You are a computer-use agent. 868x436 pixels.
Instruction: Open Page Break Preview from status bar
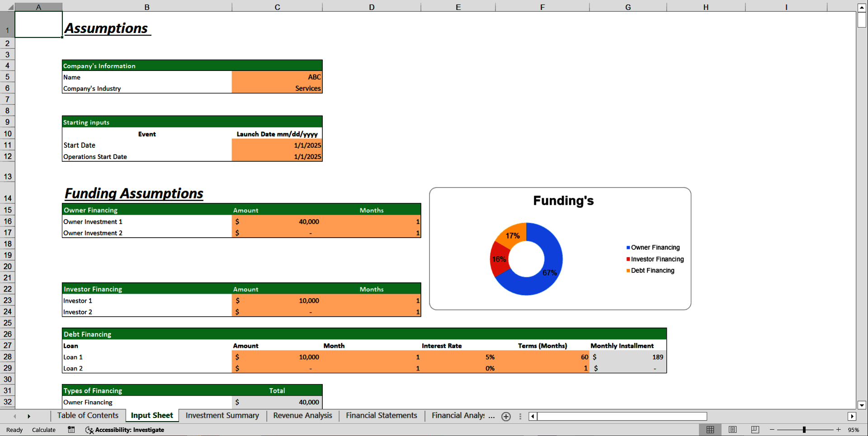tap(755, 430)
